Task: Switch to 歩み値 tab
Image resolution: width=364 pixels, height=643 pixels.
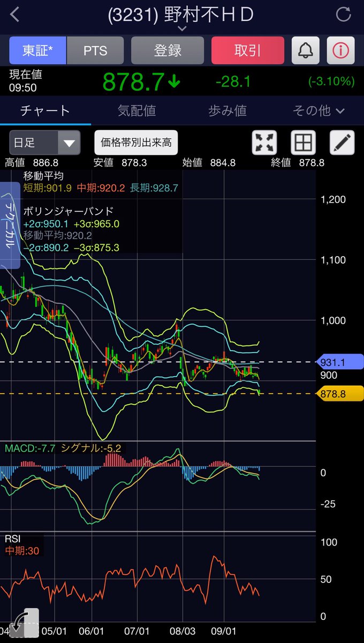Action: (x=227, y=111)
